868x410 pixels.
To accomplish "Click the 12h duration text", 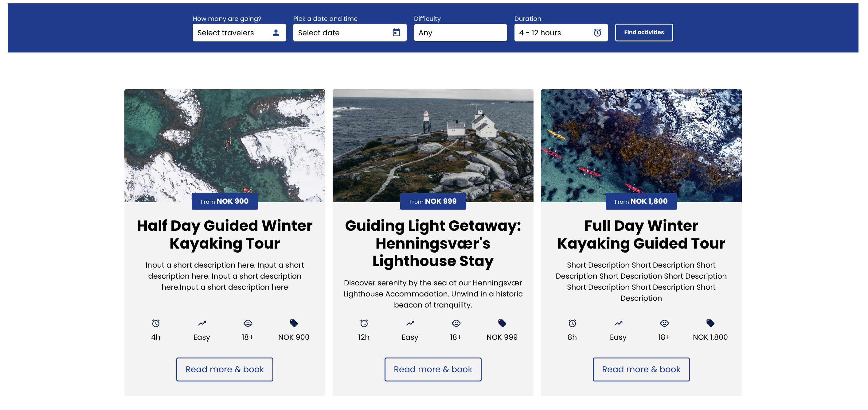I will click(x=364, y=337).
